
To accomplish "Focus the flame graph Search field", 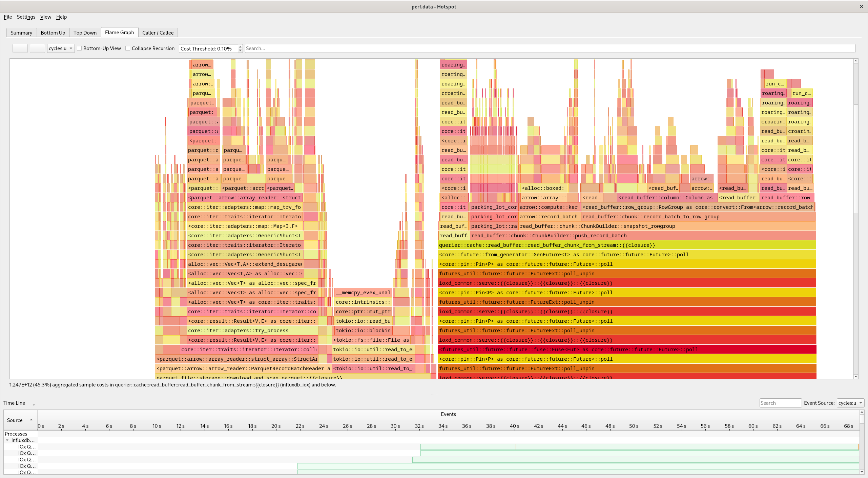I will pos(550,48).
